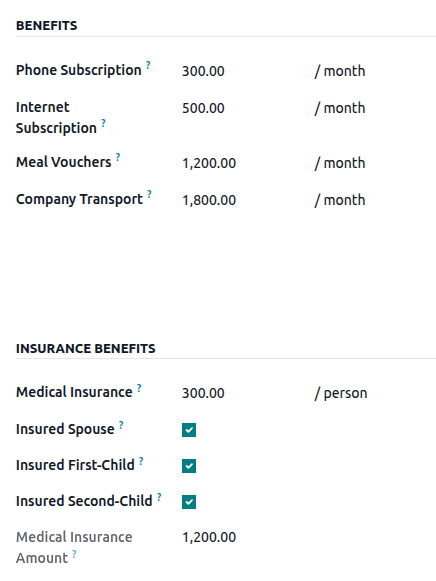Screen dimensions: 436x581
Task: Click help icon next to Company Transport
Action: tap(149, 194)
